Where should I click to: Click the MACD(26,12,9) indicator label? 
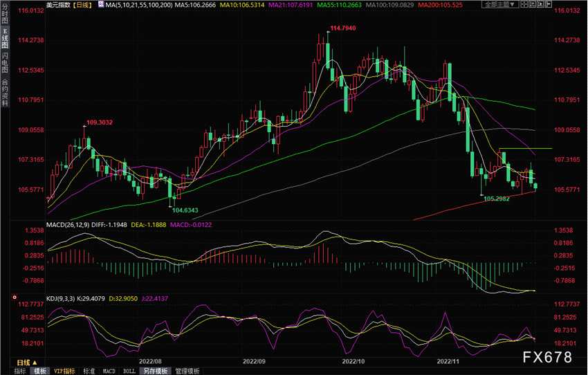(x=68, y=225)
